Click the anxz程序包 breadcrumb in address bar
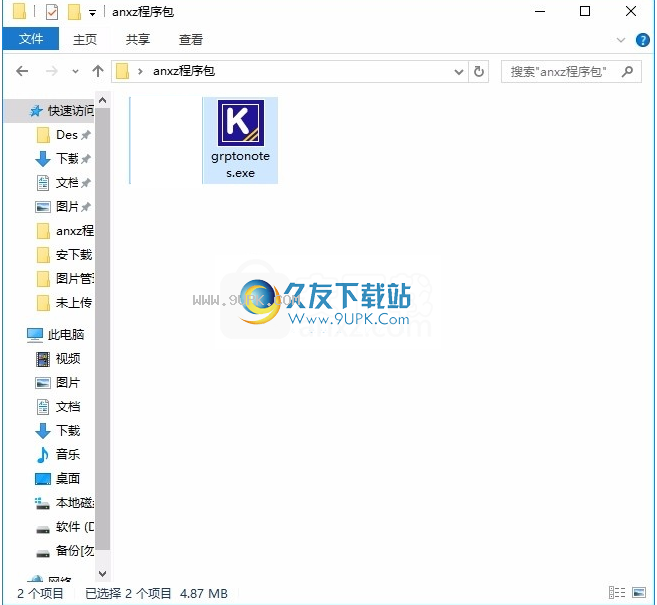 (184, 71)
